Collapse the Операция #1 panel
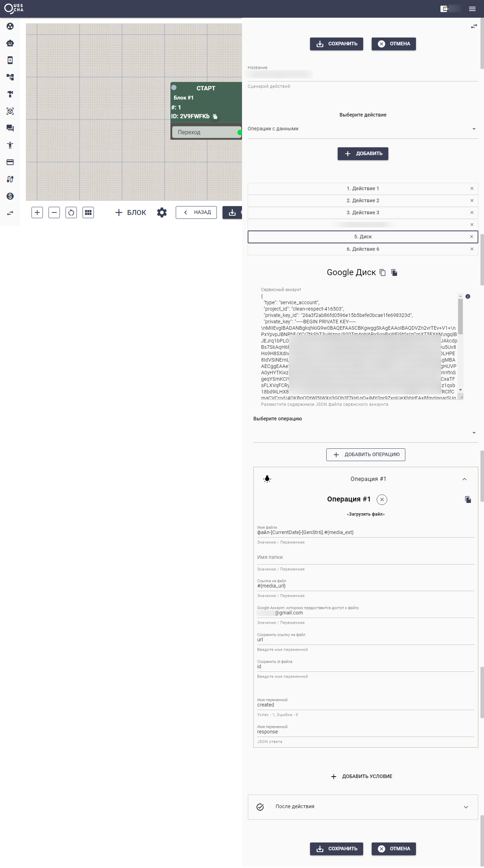484x868 pixels. (464, 479)
